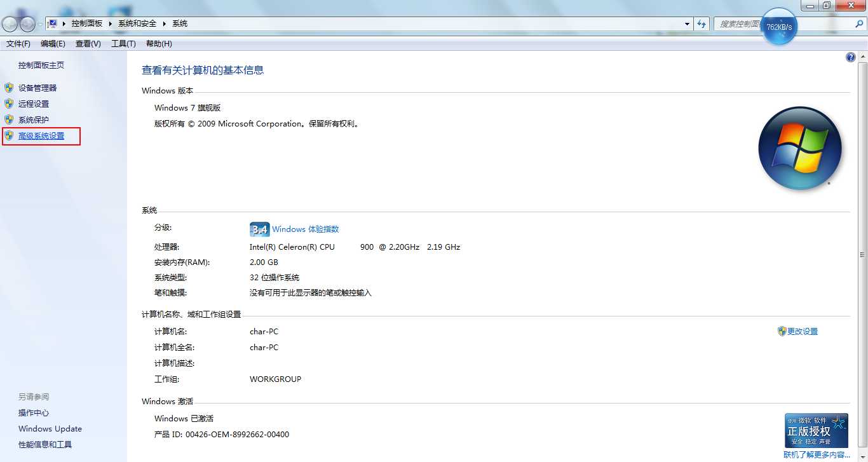Select the 2.00 GB RAM value
The image size is (868, 462).
[264, 262]
